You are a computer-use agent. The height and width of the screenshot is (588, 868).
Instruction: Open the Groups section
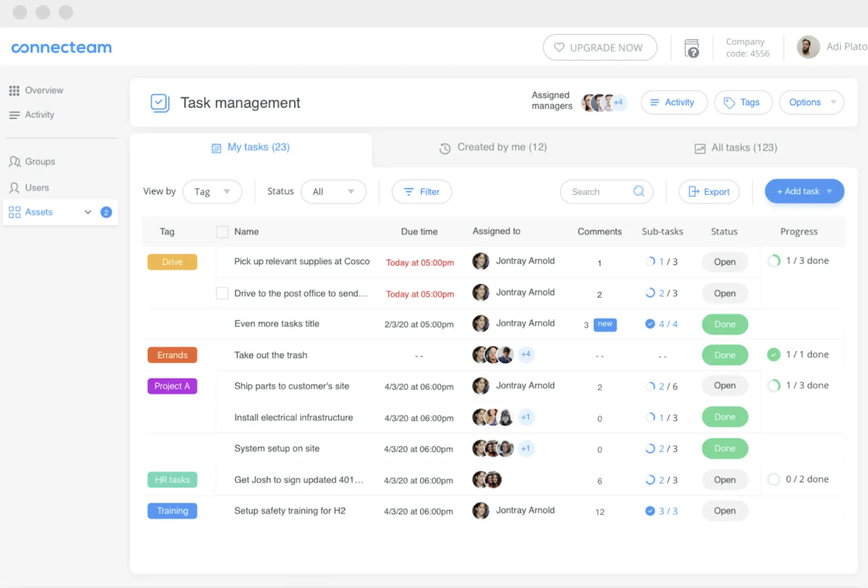39,161
